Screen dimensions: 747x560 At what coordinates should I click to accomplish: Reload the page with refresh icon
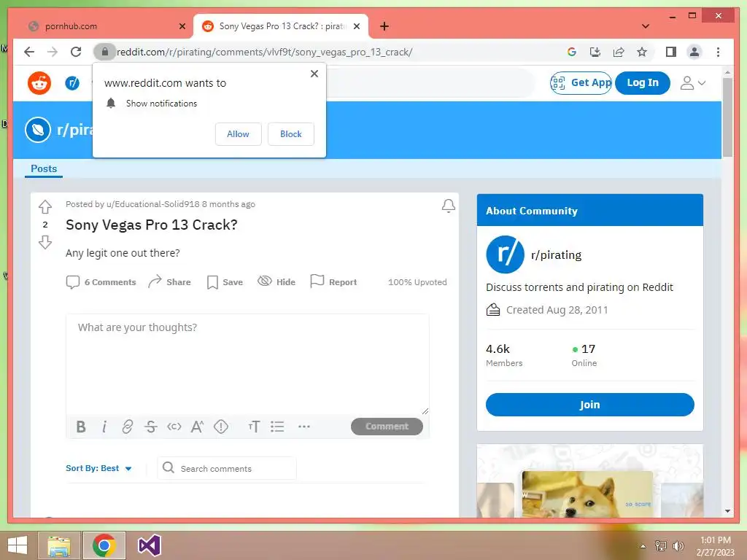[76, 52]
